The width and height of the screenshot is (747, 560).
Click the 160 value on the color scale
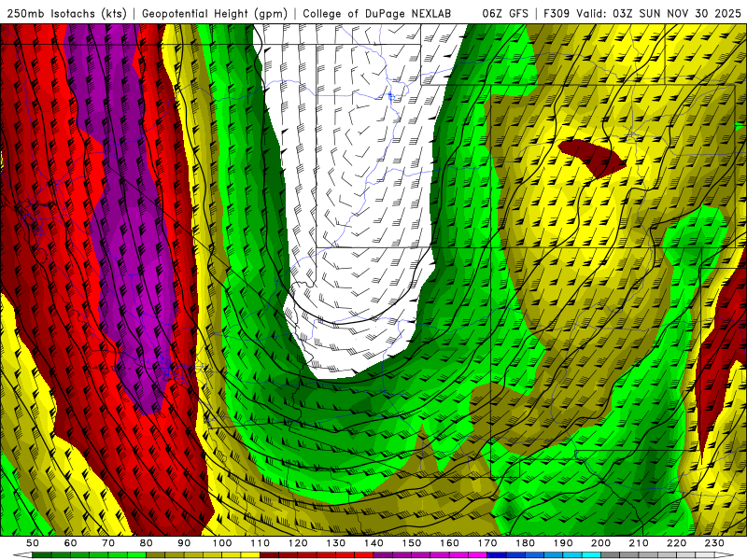(449, 543)
